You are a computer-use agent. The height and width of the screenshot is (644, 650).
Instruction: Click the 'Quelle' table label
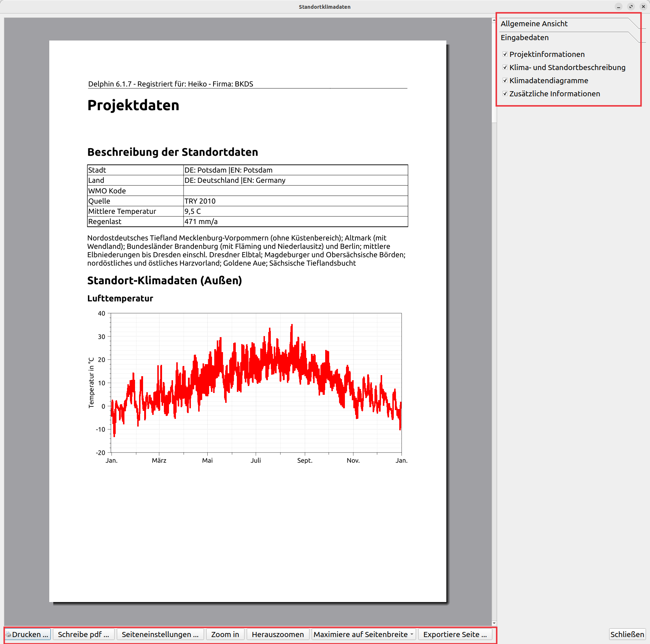[99, 201]
